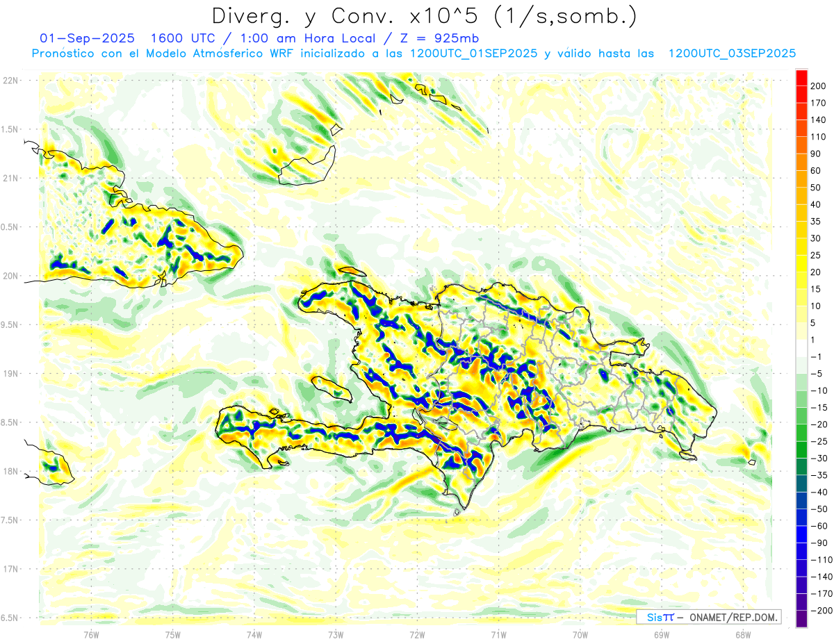Screen dimensions: 834x644
Task: Click the "19N" latitude label
Action: click(10, 374)
